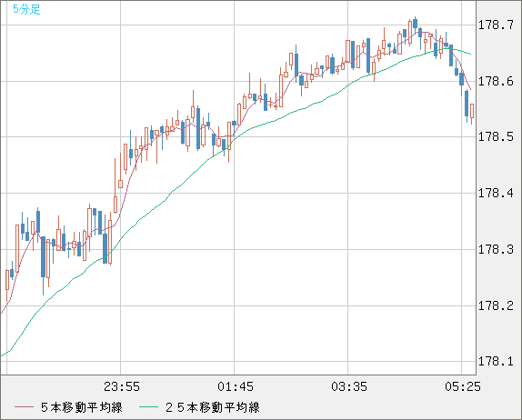The image size is (522, 420).
Task: Select the 178.1 price axis label
Action: (x=496, y=361)
